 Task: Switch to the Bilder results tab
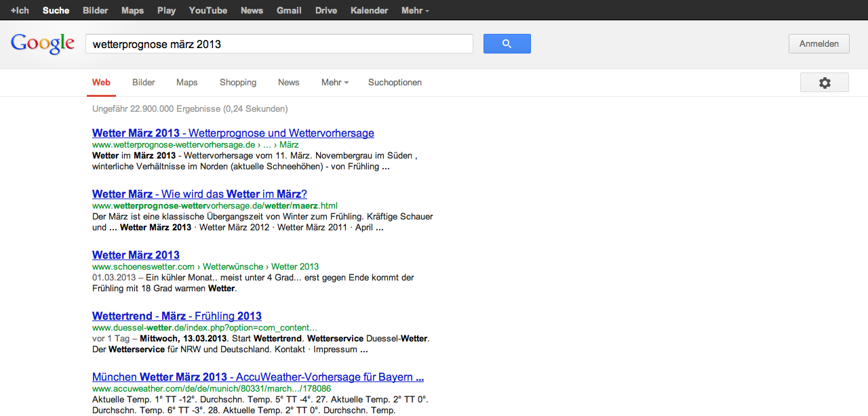coord(144,83)
